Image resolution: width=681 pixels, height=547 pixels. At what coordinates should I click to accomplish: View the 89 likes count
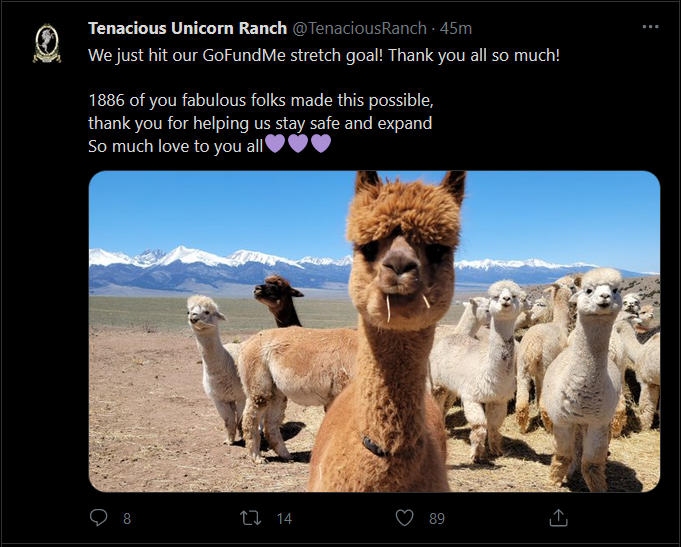click(x=437, y=518)
